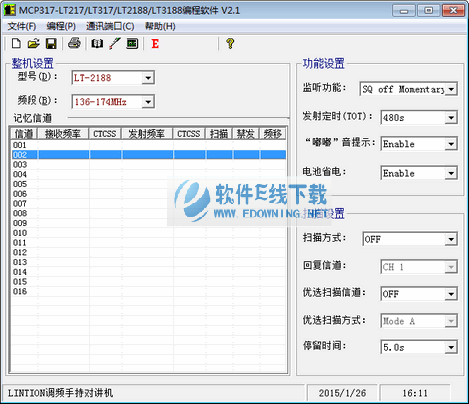Open help with yellow question icon
This screenshot has width=469, height=404.
pos(230,44)
